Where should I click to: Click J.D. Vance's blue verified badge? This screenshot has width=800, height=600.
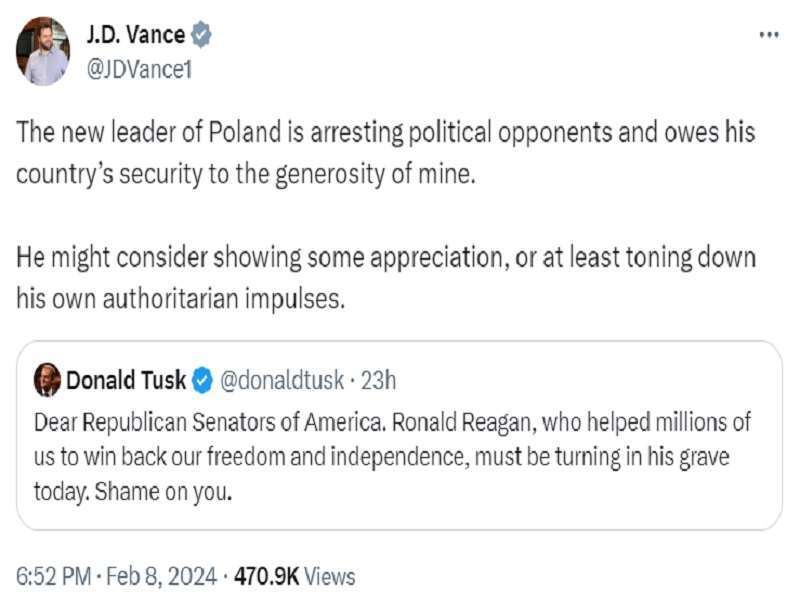tap(202, 34)
